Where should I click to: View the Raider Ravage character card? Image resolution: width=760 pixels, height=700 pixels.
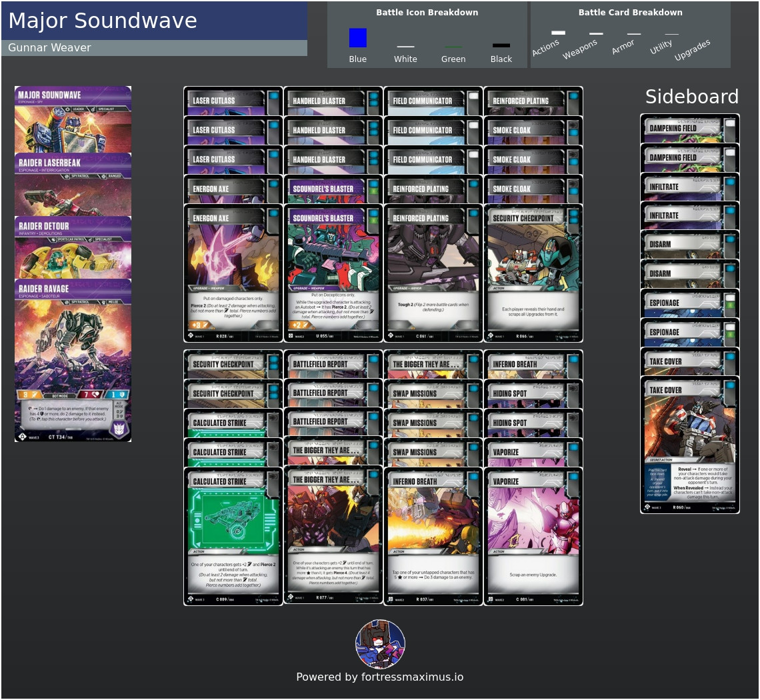coord(73,360)
